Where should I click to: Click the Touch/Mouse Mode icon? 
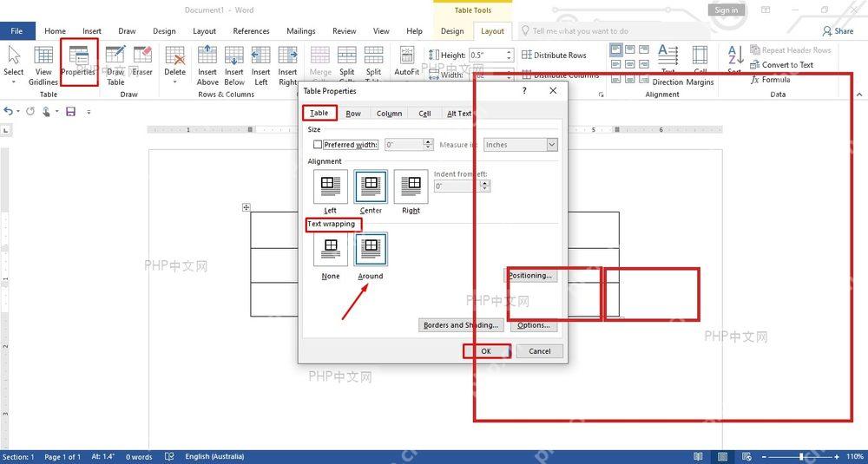(x=46, y=112)
